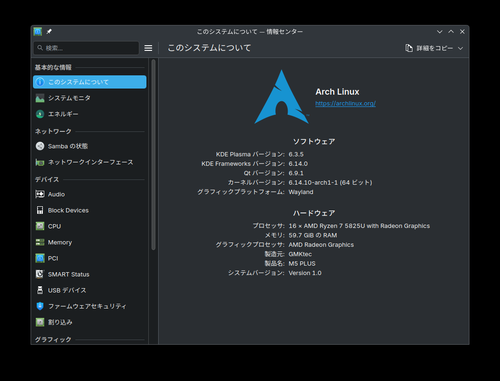Click the Arch Linux logo

click(x=282, y=97)
